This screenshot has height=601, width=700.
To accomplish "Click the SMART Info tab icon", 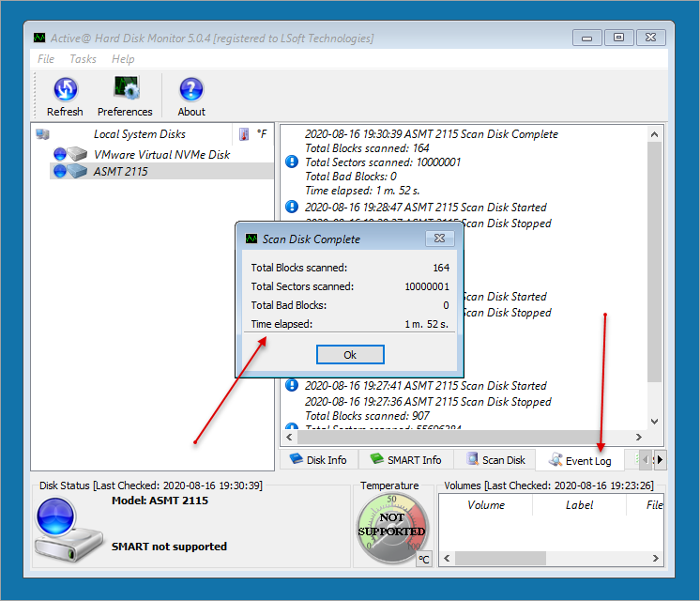I will [377, 459].
